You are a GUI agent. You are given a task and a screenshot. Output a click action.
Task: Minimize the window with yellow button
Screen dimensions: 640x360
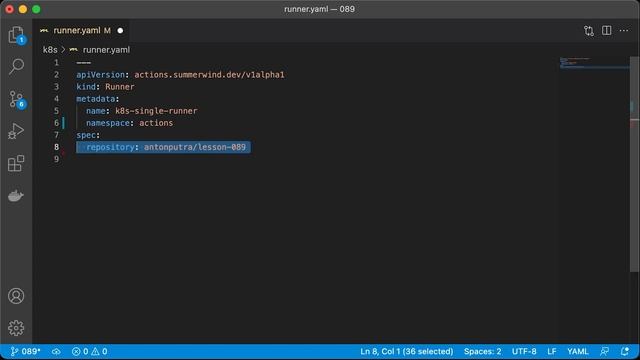(x=23, y=9)
